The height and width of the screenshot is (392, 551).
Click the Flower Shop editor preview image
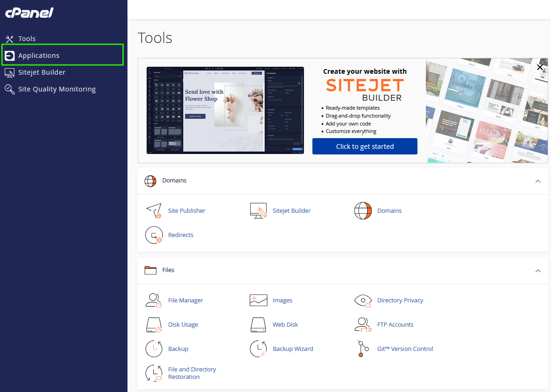[x=225, y=110]
